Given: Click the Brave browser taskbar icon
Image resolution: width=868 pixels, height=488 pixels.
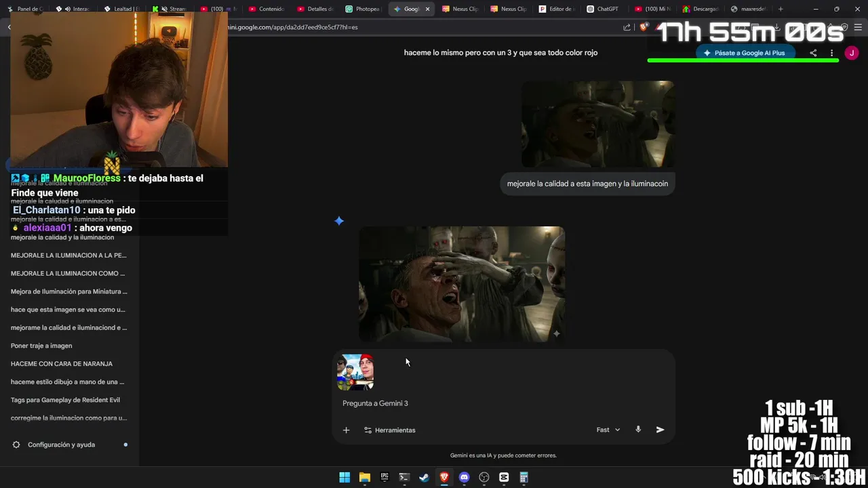Looking at the screenshot, I should tap(444, 477).
